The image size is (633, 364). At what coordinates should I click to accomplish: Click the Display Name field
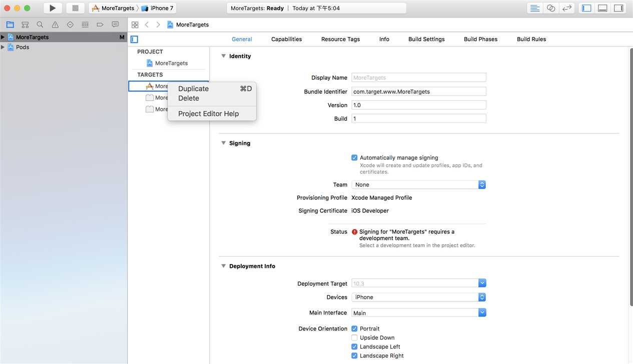(418, 77)
